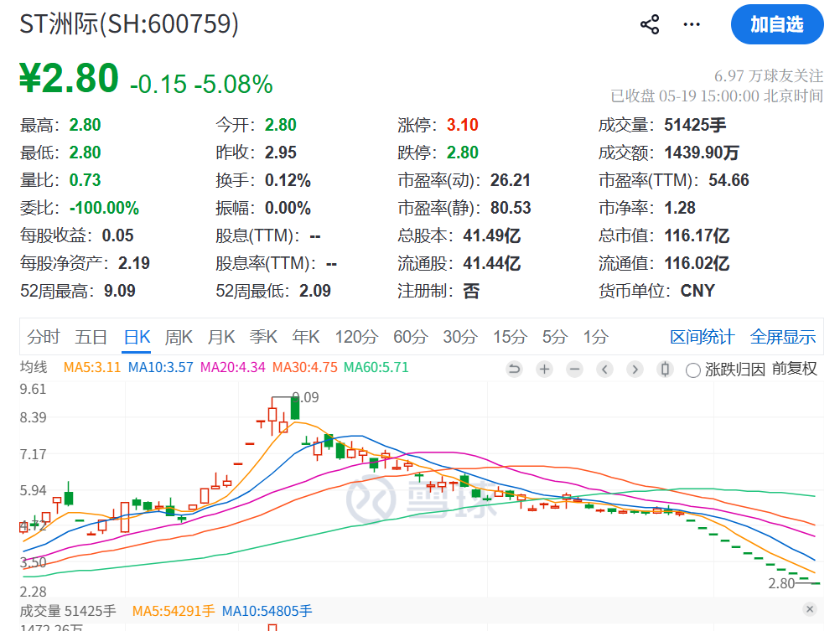
Task: Click the MA10:3.57 indicator label
Action: click(x=160, y=368)
